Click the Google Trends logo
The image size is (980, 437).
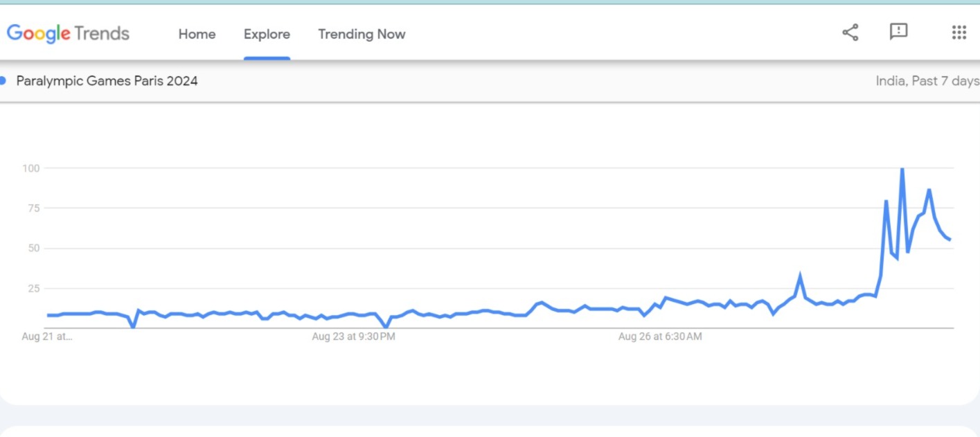68,33
